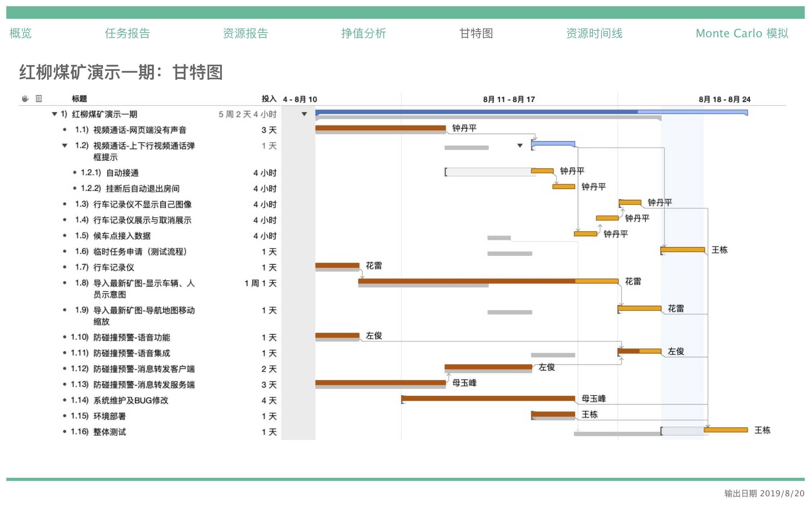This screenshot has width=811, height=532.
Task: Switch to 任务报告 tab
Action: (127, 33)
